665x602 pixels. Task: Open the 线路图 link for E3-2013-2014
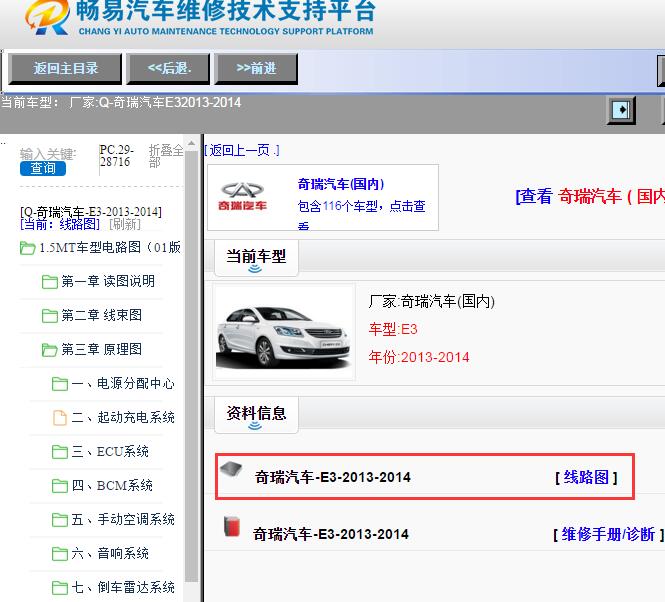[586, 477]
